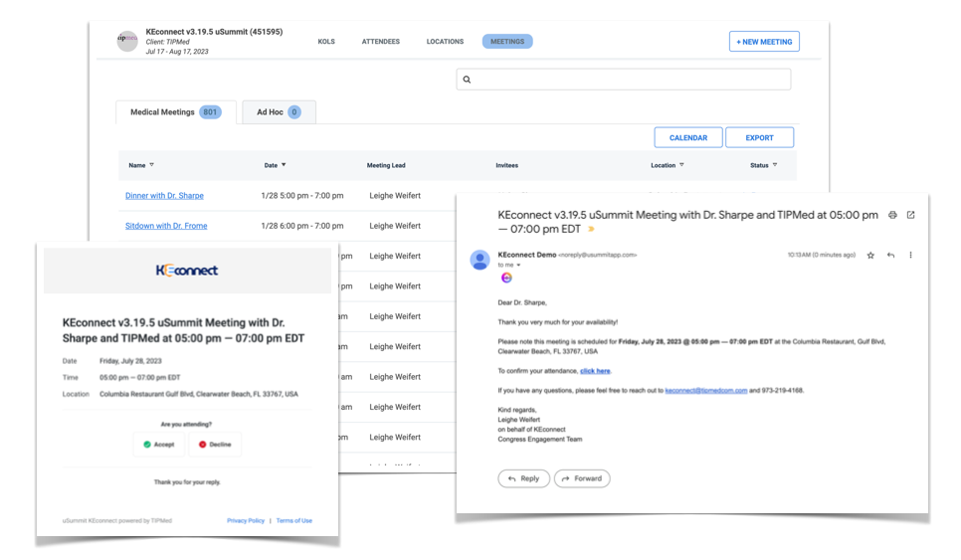Click the yellow importance marker beside subject
The image size is (961, 560).
pyautogui.click(x=592, y=229)
